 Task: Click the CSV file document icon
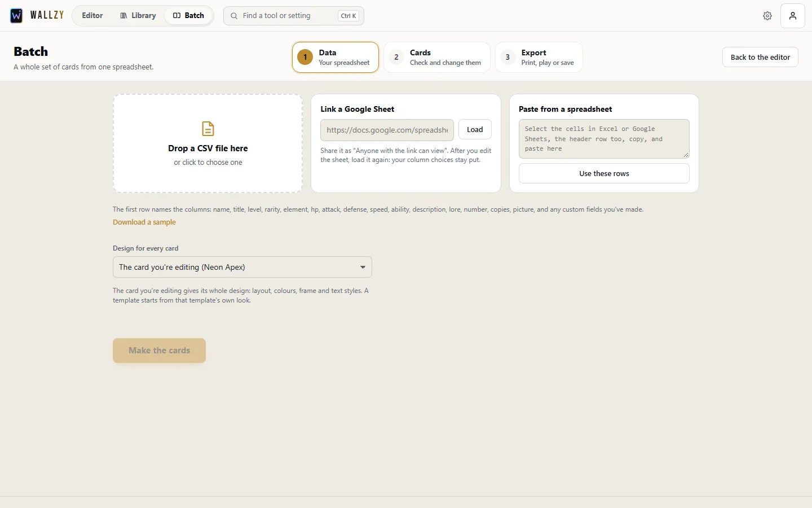click(x=208, y=129)
